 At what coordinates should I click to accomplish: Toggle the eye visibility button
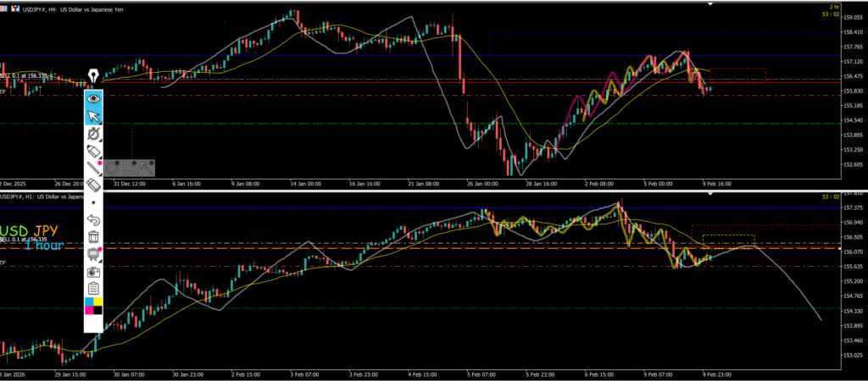point(93,98)
